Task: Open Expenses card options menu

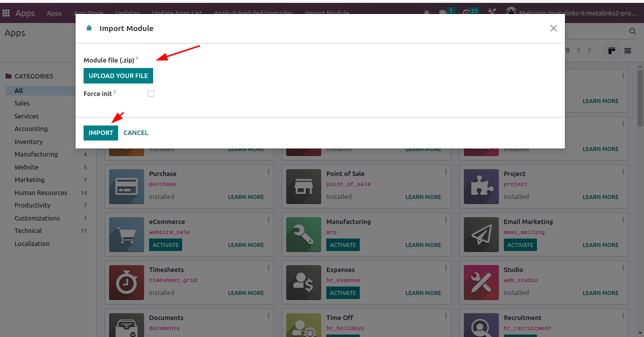Action: (446, 267)
